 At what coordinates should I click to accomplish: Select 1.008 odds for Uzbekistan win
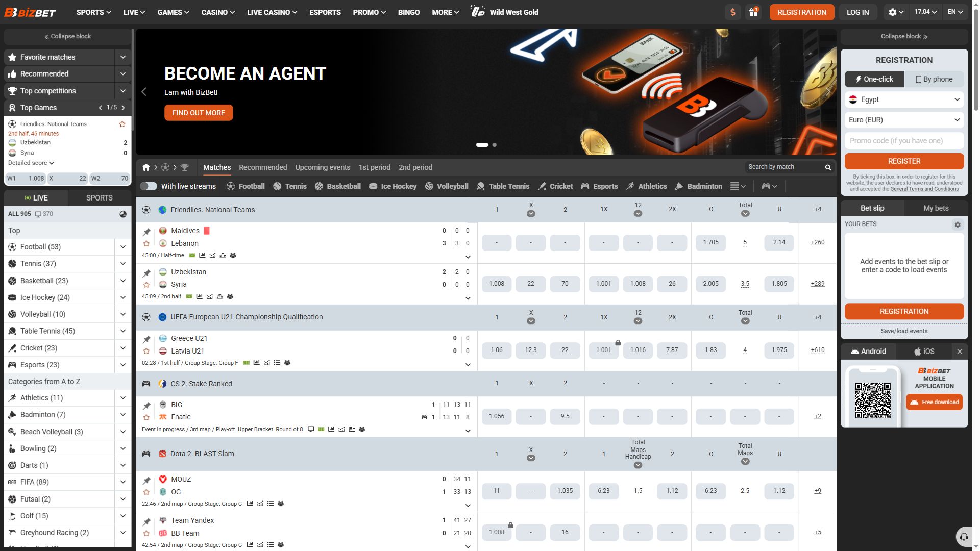(496, 284)
